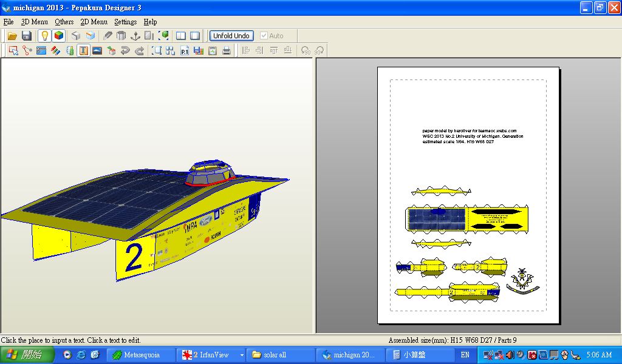Click the Open file folder icon
The width and height of the screenshot is (622, 364).
[x=12, y=36]
